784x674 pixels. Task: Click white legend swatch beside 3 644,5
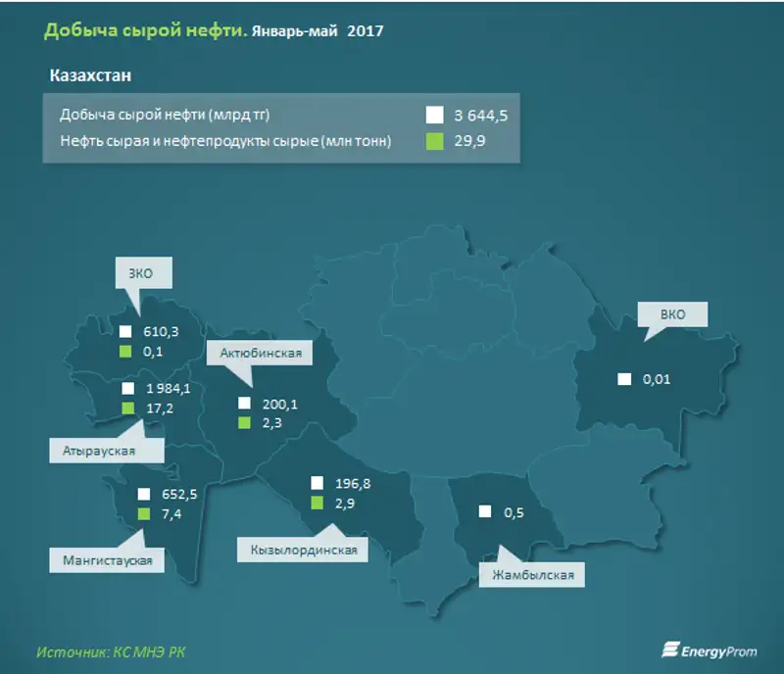click(434, 115)
